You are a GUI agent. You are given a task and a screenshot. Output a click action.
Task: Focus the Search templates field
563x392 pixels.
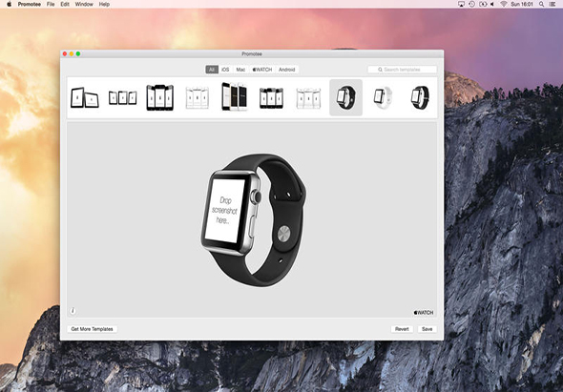click(402, 70)
